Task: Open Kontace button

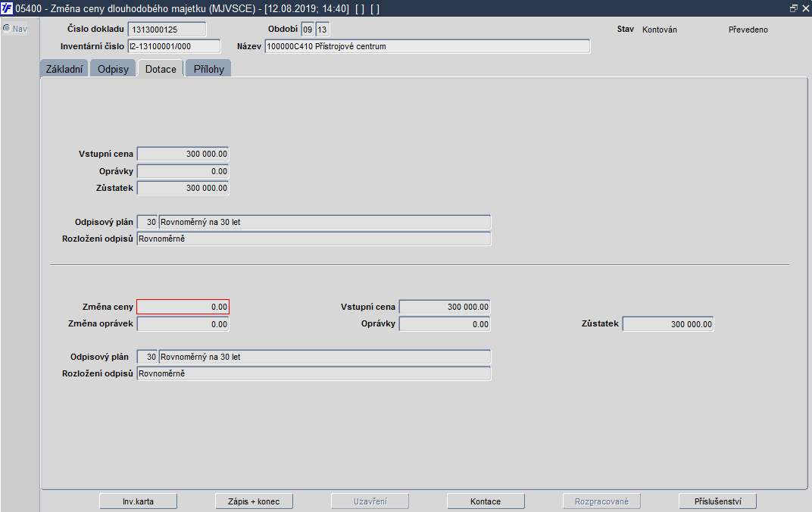Action: (x=486, y=501)
